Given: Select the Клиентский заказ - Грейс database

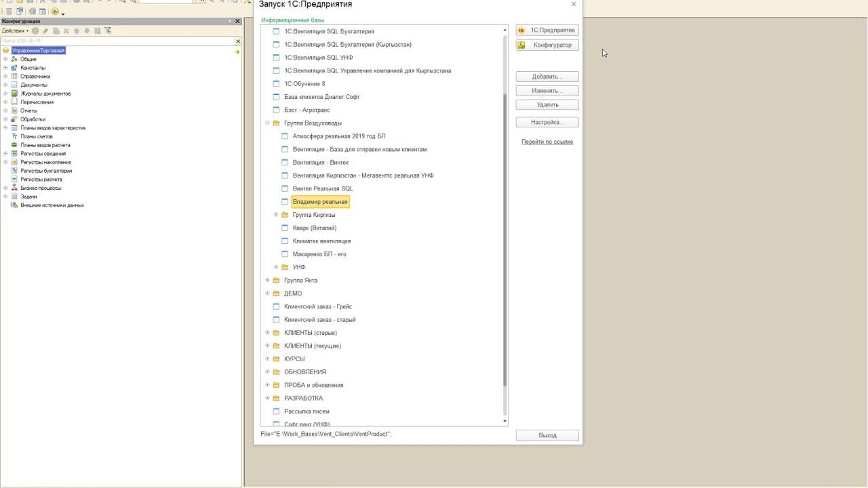Looking at the screenshot, I should point(318,307).
